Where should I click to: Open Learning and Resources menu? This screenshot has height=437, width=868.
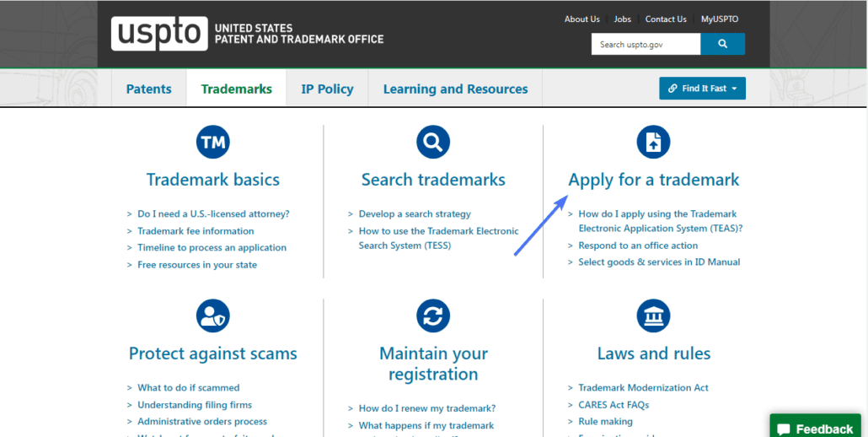[455, 89]
